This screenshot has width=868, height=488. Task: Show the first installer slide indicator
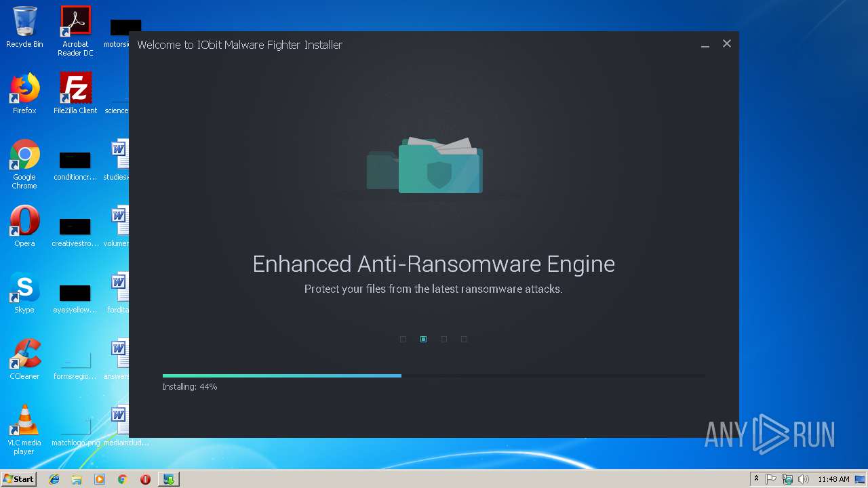coord(403,339)
